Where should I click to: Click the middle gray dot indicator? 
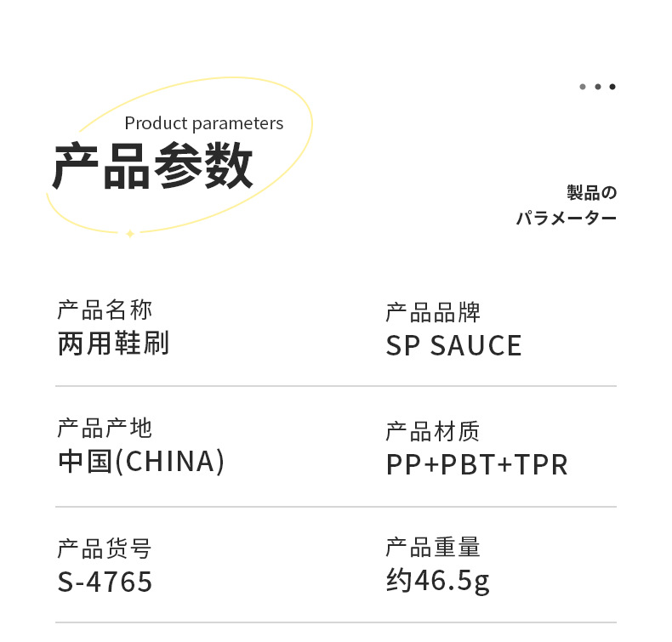tap(598, 87)
